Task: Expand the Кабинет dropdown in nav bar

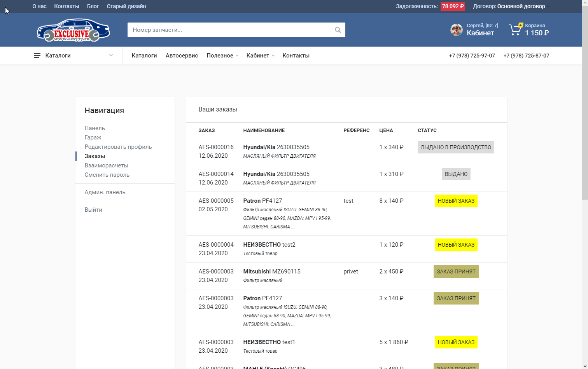Action: tap(261, 56)
